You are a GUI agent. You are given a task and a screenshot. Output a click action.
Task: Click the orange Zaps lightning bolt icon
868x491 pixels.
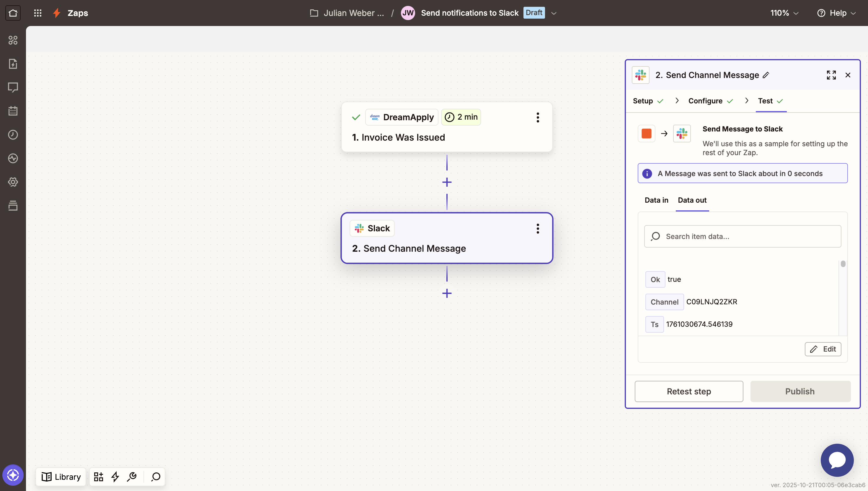(57, 13)
